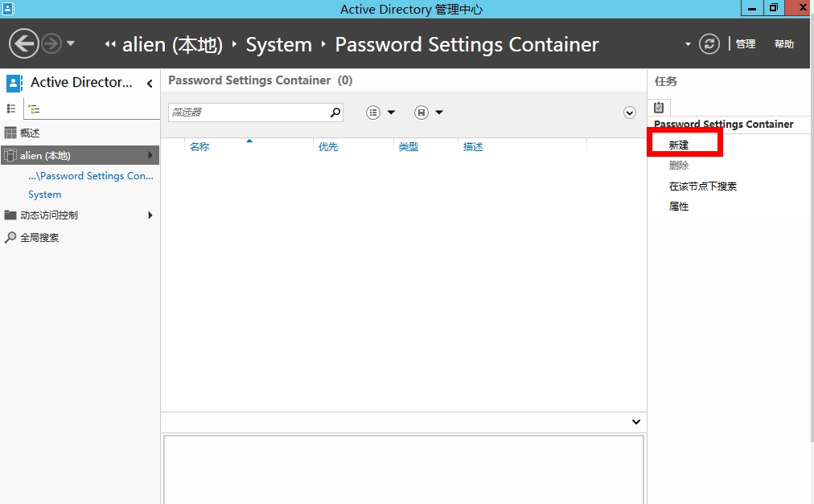Click the magnifier icon in filter box

[x=335, y=113]
